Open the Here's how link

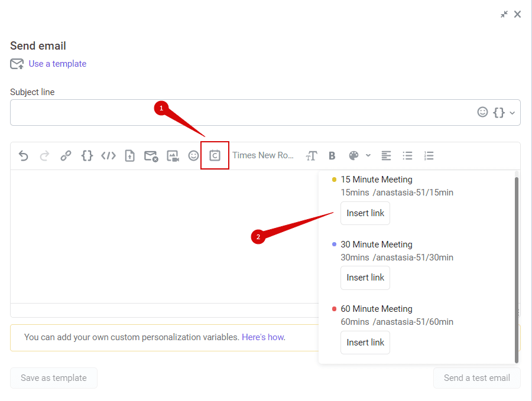click(x=262, y=337)
